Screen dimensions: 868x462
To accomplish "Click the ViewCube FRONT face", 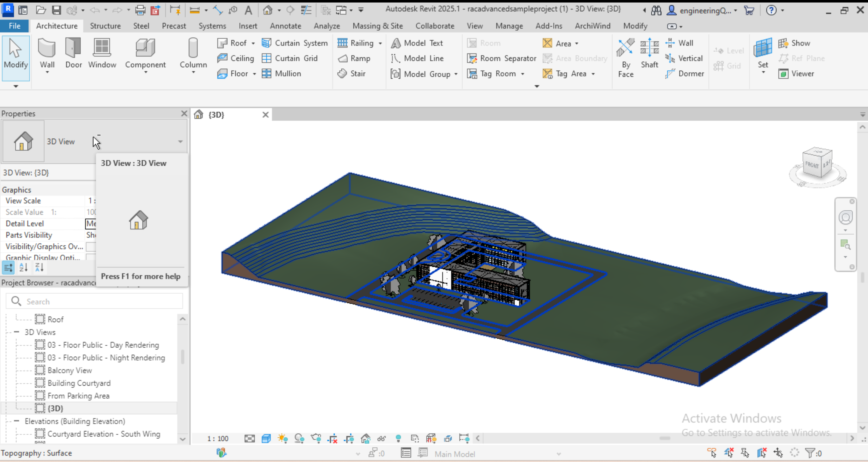I will click(x=812, y=165).
